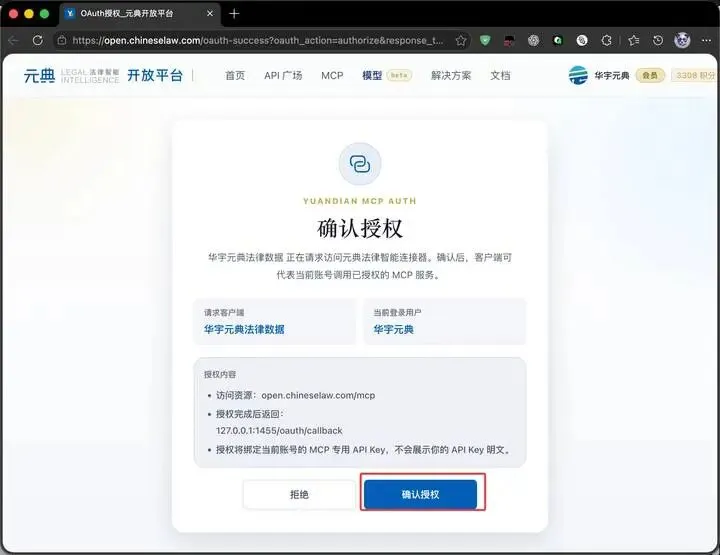Click the YUANDIAN MCP AUTH label
The height and width of the screenshot is (555, 720).
[360, 201]
